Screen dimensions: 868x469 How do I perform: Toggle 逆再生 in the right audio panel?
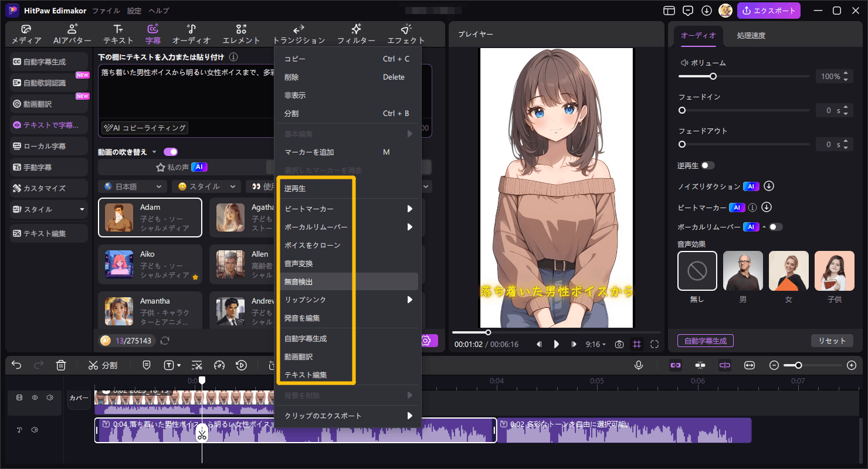click(708, 165)
